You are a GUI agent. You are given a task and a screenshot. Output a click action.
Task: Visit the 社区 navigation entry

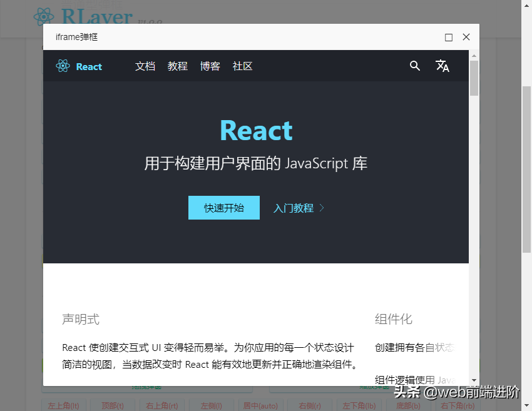tap(242, 66)
